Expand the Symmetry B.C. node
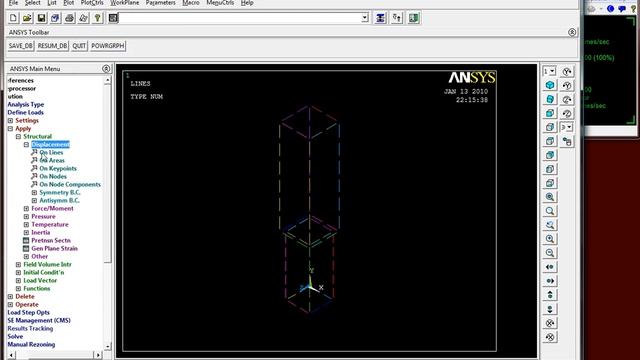This screenshot has width=640, height=360. 34,193
